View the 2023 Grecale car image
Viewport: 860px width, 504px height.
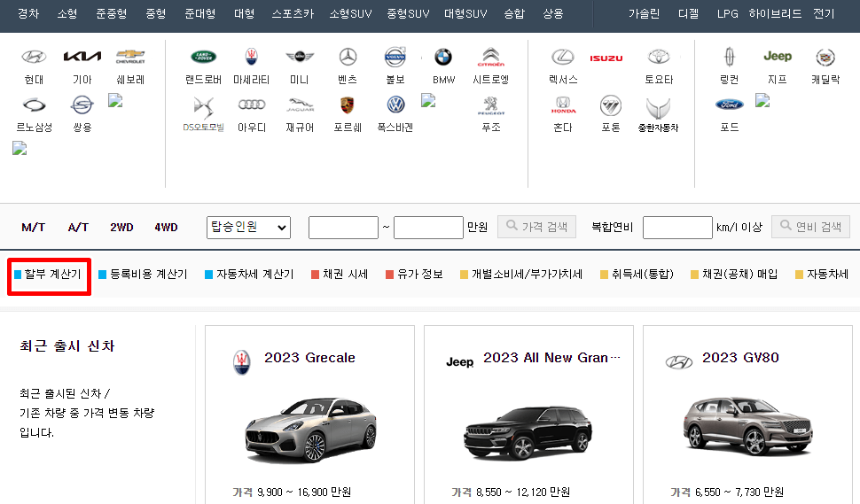point(310,431)
